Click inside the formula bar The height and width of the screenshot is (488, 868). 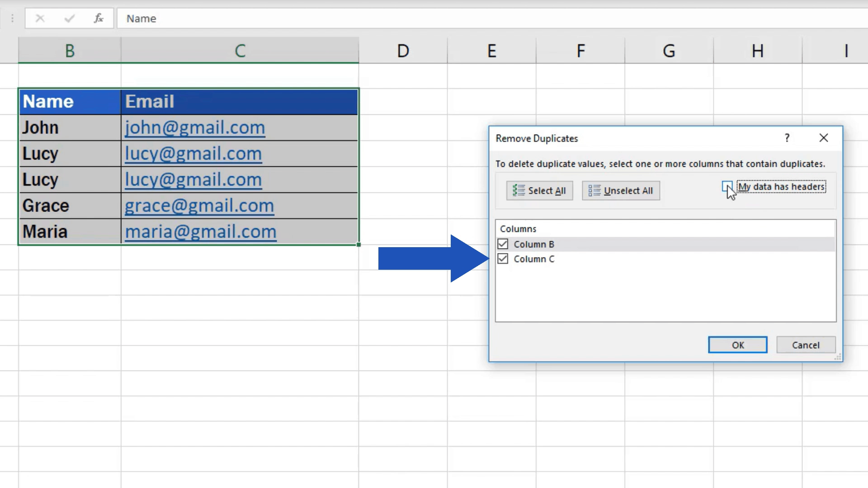[316, 19]
